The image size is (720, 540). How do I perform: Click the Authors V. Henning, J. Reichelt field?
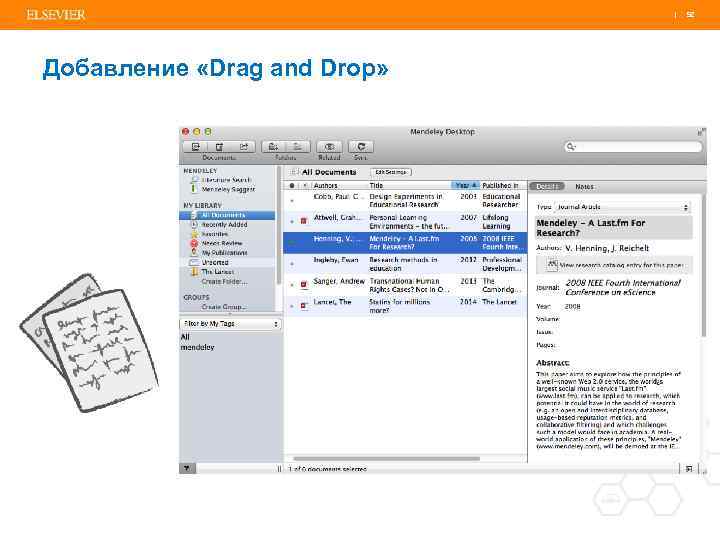[x=607, y=248]
